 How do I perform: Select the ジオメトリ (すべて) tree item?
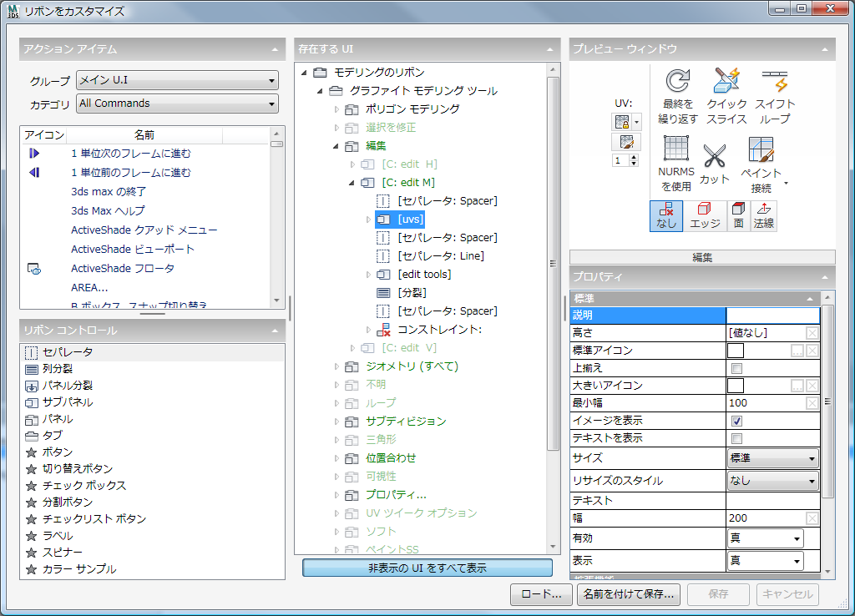[412, 366]
